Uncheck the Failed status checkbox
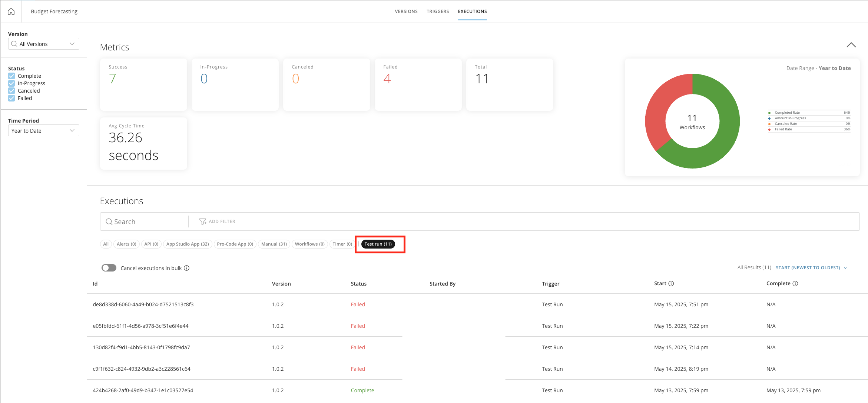868x403 pixels. [11, 98]
